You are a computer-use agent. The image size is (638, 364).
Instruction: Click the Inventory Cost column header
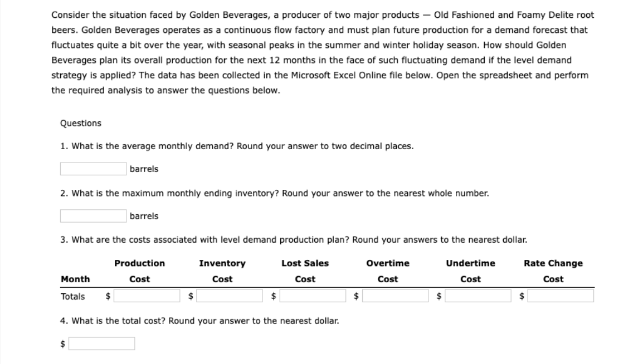pos(222,263)
